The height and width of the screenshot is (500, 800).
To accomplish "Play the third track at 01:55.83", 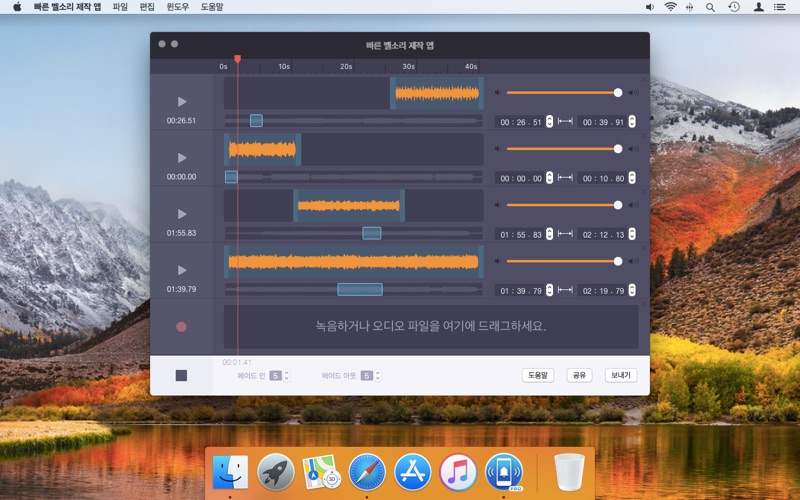I will coord(181,214).
